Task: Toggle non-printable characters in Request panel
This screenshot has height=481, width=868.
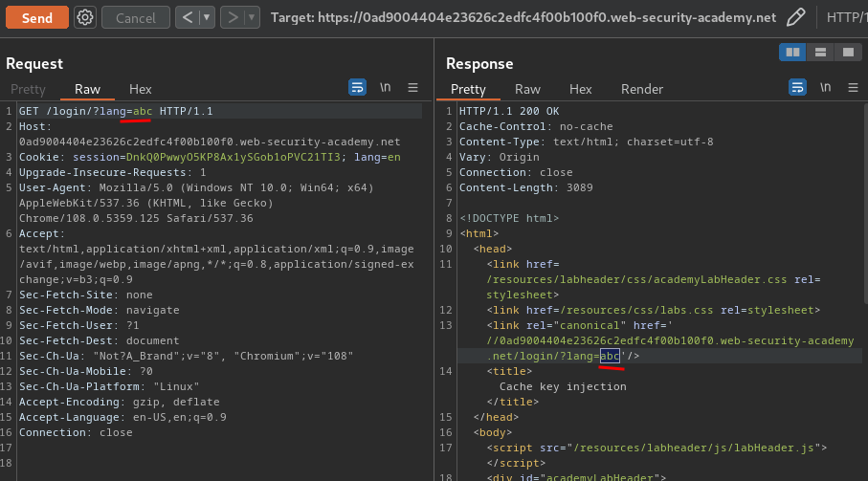Action: [386, 87]
